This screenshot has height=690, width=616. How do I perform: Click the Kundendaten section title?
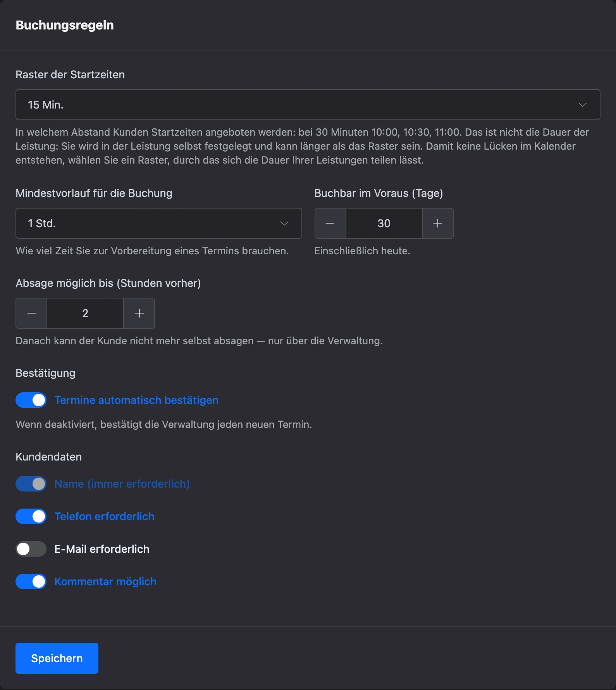pos(49,457)
